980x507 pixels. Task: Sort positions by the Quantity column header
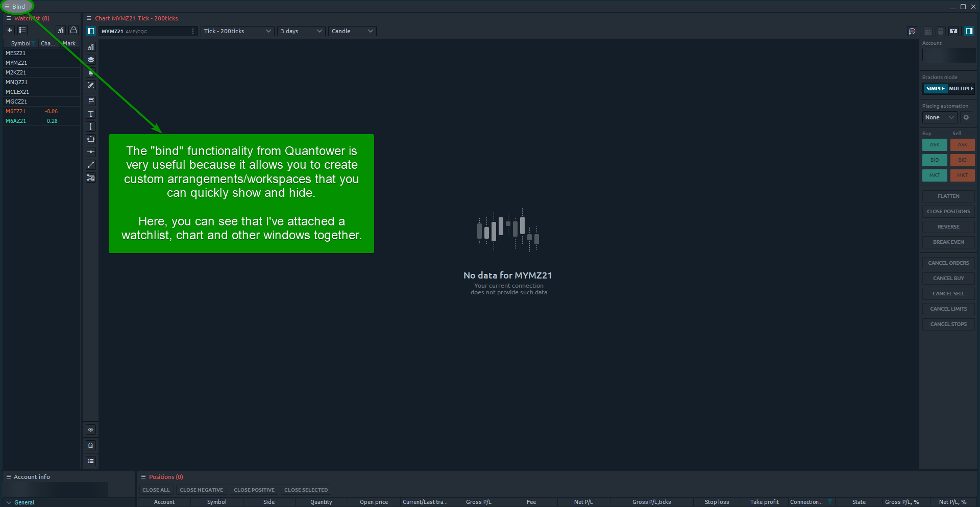[321, 502]
